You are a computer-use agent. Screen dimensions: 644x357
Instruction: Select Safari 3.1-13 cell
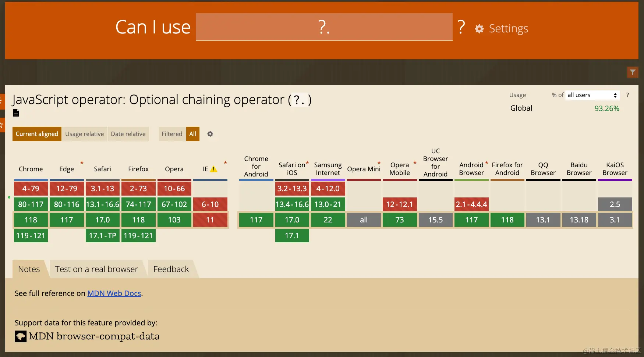103,189
